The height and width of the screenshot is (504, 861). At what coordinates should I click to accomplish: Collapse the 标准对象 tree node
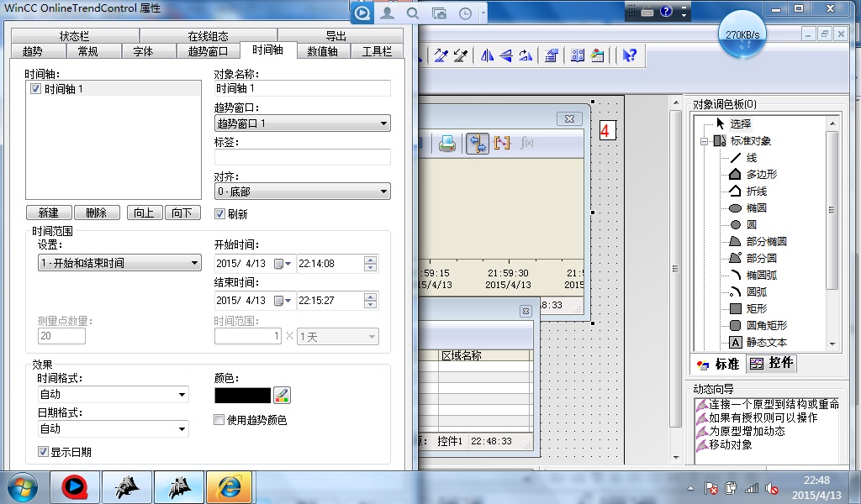[704, 141]
